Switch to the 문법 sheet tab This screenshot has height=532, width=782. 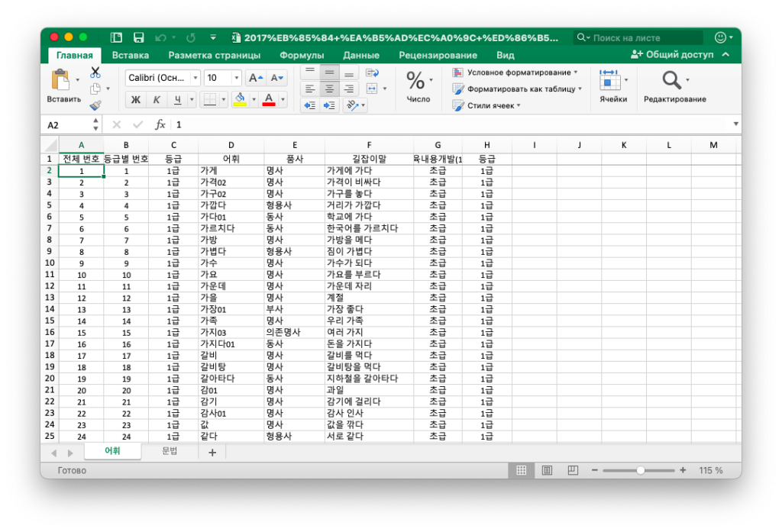170,451
